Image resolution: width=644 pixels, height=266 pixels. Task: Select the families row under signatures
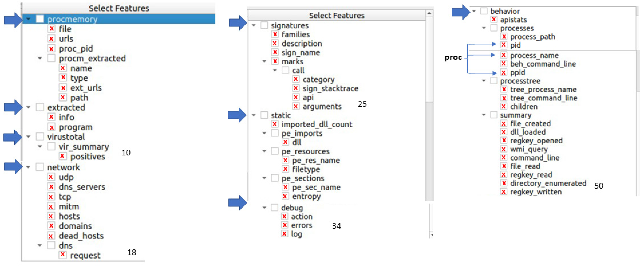point(295,34)
